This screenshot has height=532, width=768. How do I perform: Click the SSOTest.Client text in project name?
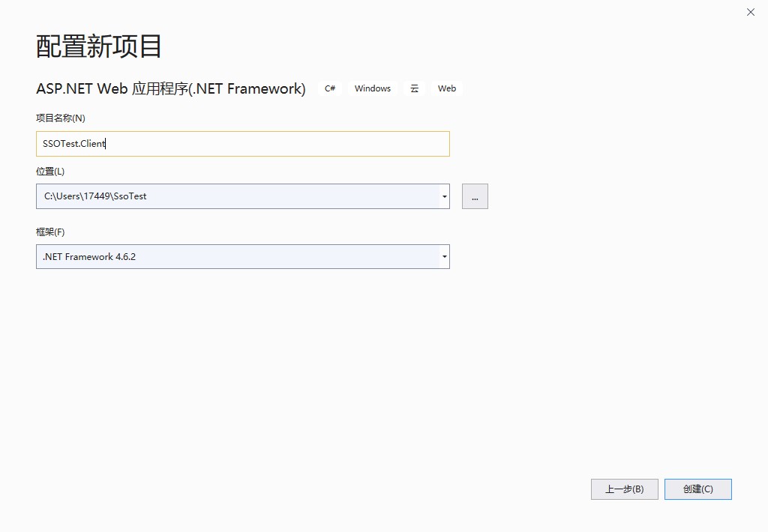click(x=73, y=144)
